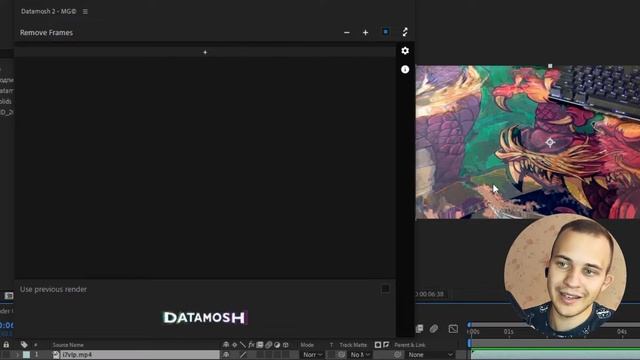Open the Datamosh 2 panel hamburger menu

pyautogui.click(x=85, y=11)
